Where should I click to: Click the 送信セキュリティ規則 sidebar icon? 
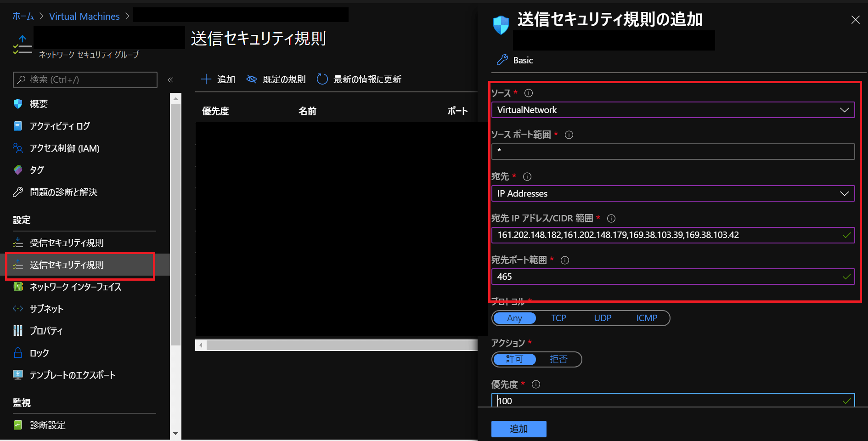tap(18, 265)
